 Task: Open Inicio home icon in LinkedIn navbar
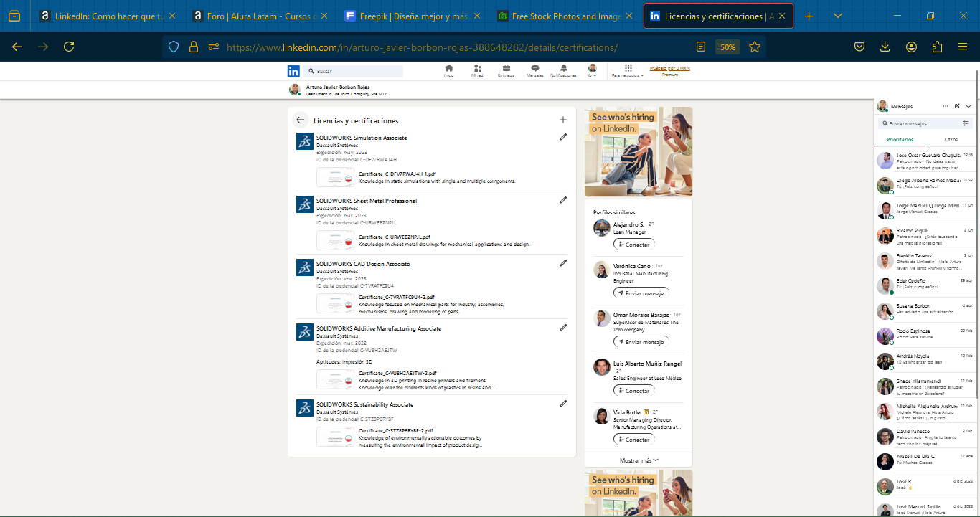(449, 70)
